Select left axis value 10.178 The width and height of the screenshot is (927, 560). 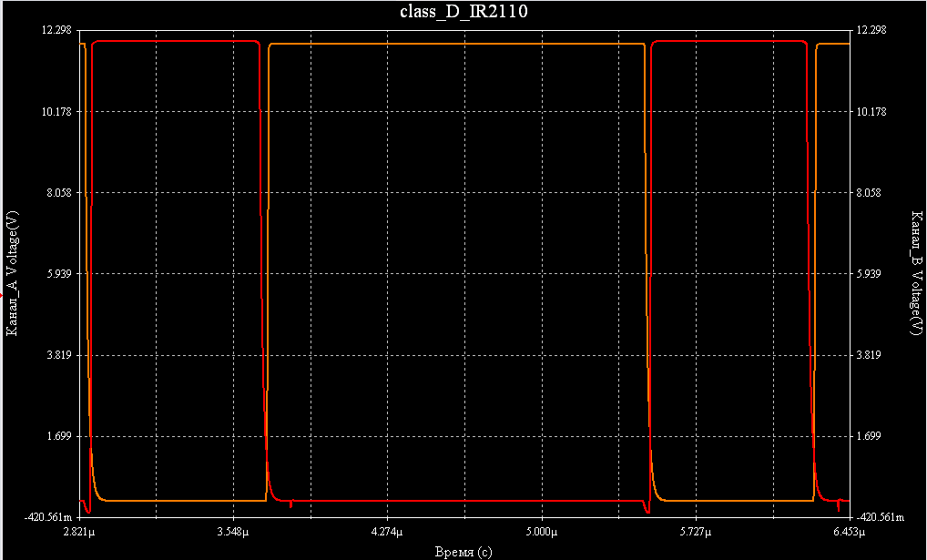[x=56, y=112]
